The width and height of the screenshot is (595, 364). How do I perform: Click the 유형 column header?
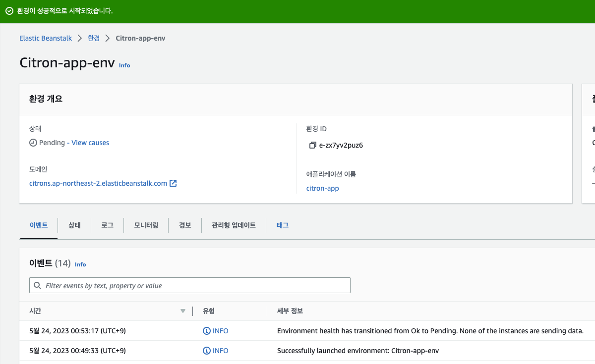coord(209,311)
